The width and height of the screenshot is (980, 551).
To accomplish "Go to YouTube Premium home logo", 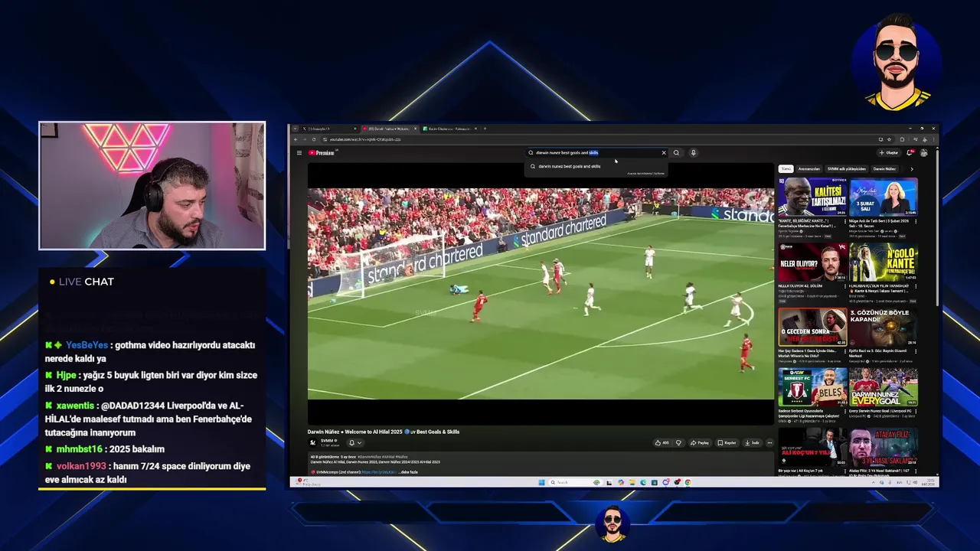I will (x=322, y=153).
